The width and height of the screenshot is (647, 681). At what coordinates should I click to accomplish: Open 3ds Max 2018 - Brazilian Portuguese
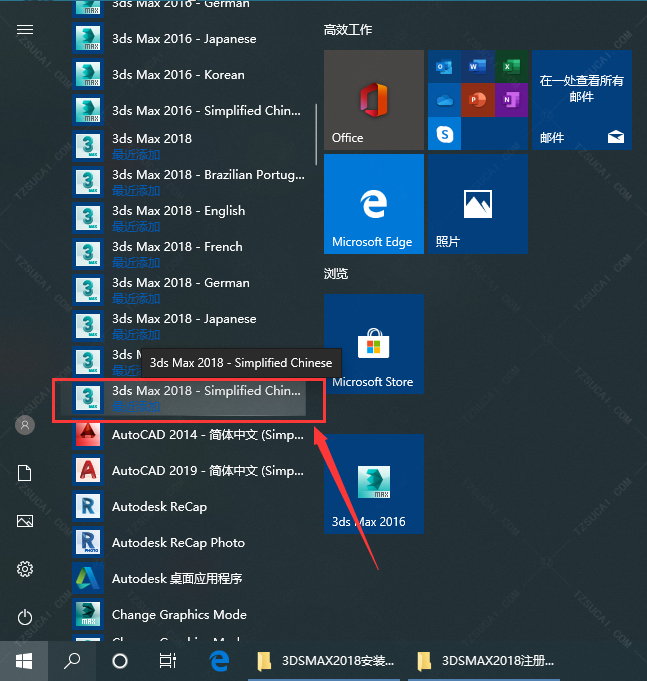(x=189, y=183)
